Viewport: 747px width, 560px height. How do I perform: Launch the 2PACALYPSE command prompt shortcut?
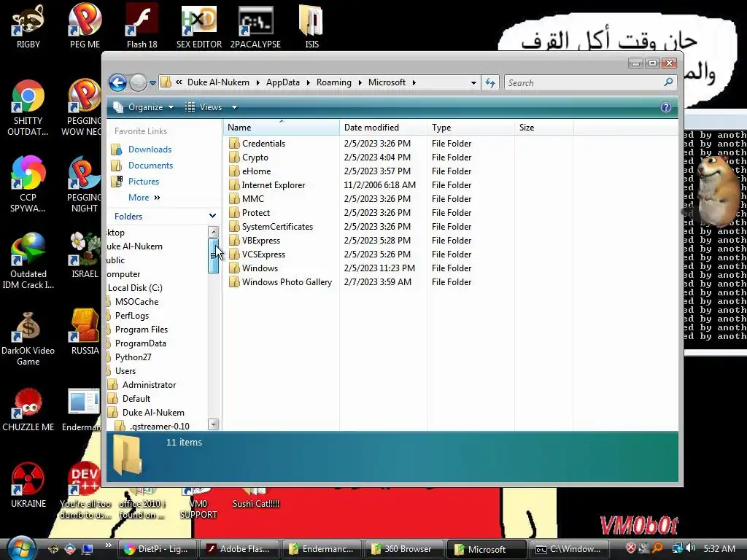coord(256,26)
